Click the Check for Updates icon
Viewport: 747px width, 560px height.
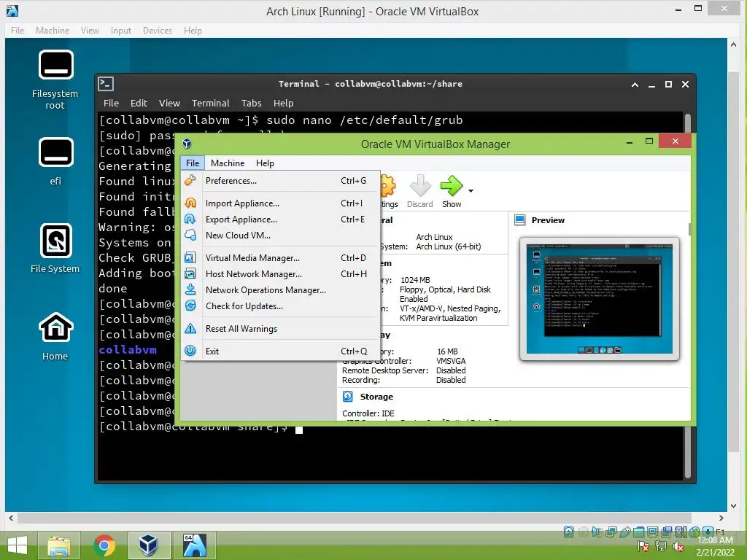[x=190, y=306]
